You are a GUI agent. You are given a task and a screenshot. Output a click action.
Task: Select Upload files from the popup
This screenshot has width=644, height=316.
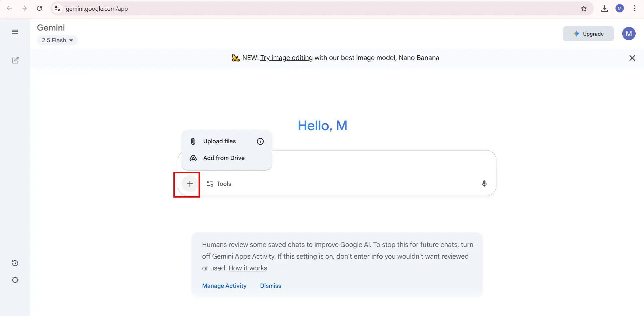[219, 141]
